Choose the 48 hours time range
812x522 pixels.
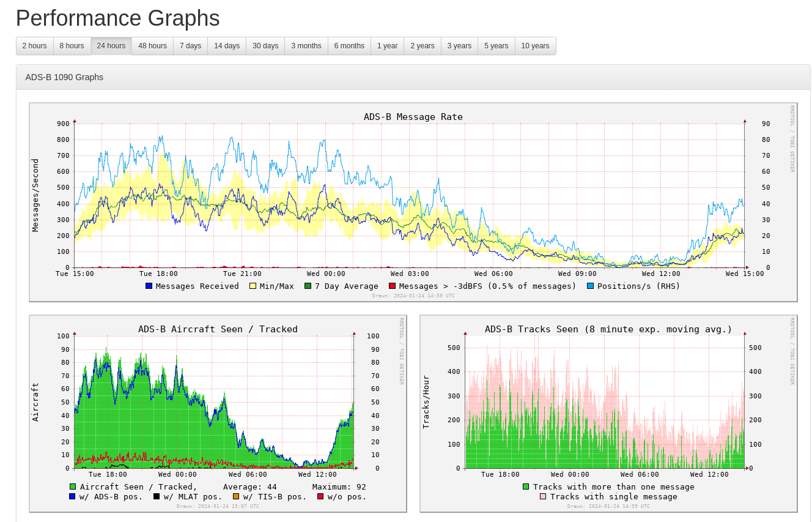pos(152,46)
